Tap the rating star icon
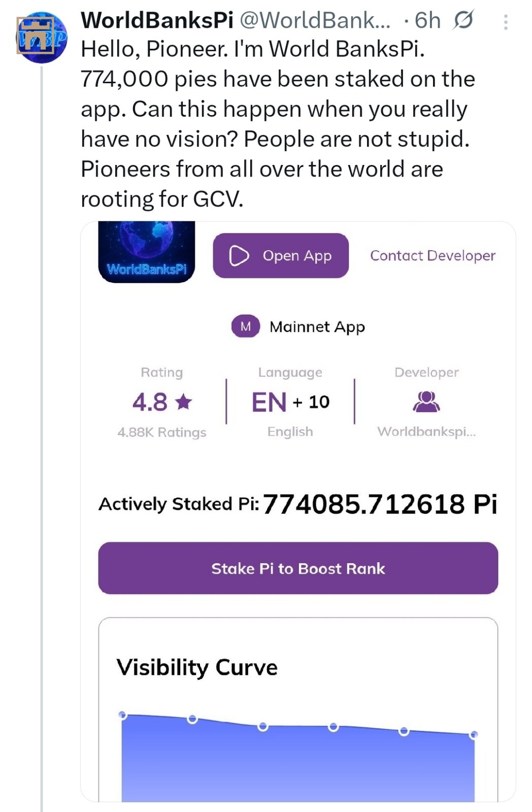The height and width of the screenshot is (812, 532). [x=183, y=402]
